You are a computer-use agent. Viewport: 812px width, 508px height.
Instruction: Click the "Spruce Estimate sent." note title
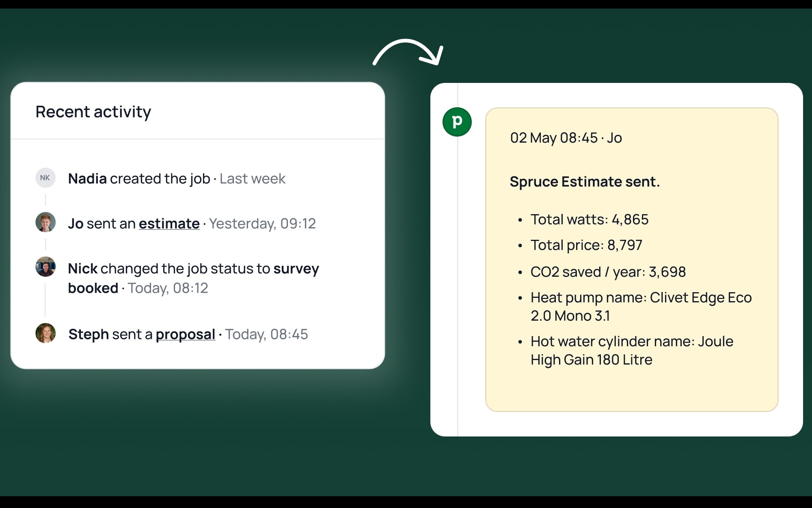point(585,182)
